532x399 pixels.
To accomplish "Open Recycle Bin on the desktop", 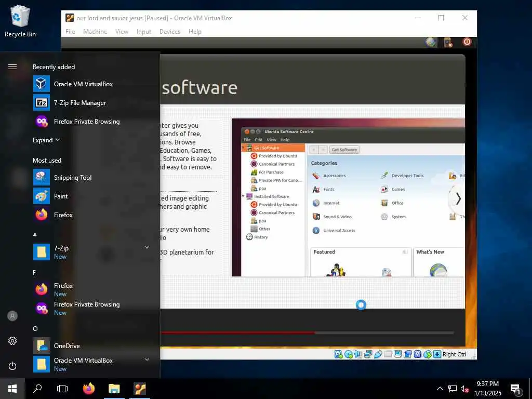I will 20,21.
